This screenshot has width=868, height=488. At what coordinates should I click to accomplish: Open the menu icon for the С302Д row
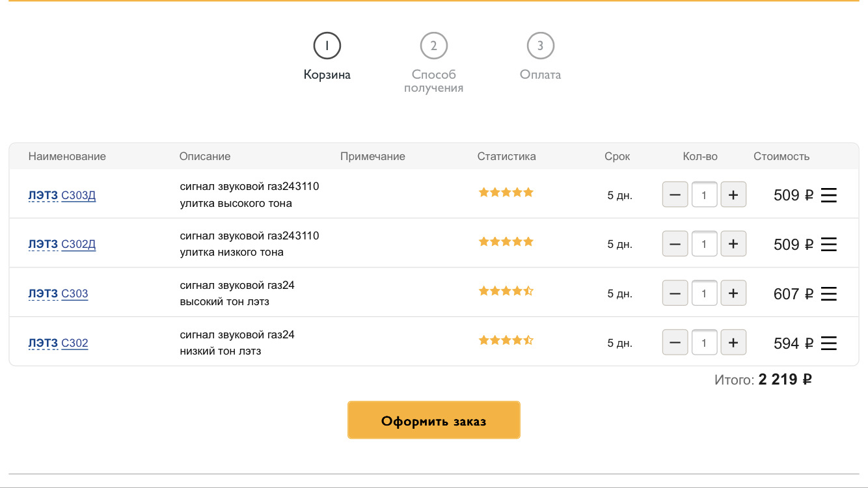click(x=828, y=245)
